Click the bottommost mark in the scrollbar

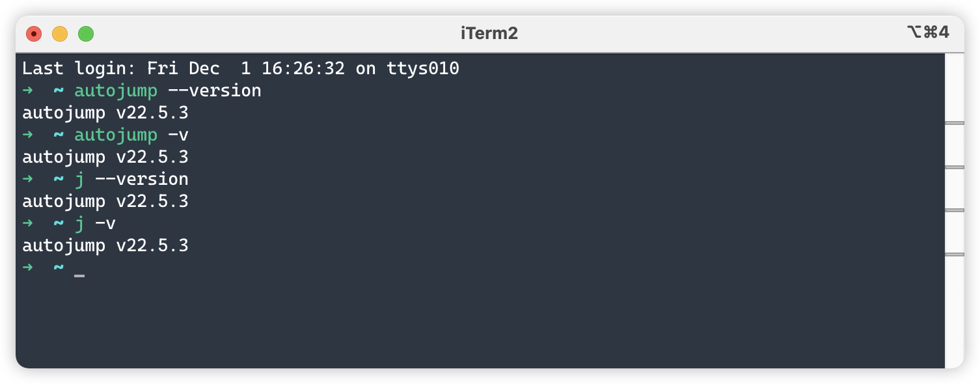(x=954, y=254)
